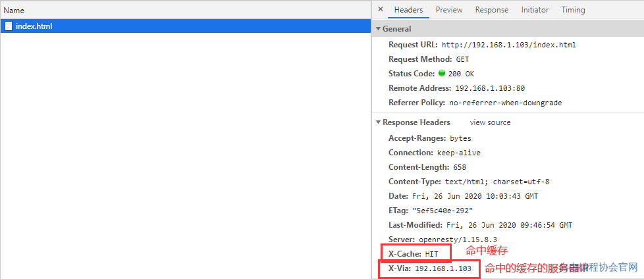Select the index.html request row
Screen dimensions: 644x279
click(184, 26)
